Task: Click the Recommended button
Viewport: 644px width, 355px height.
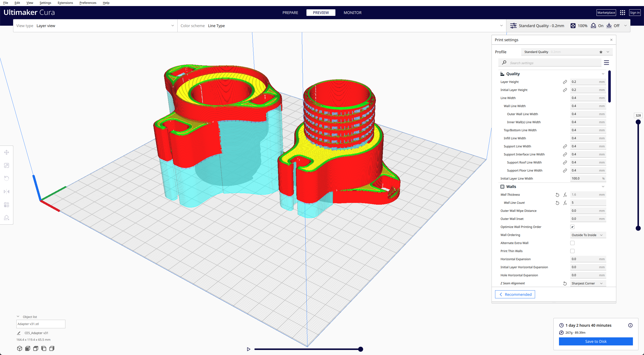Action: (x=515, y=294)
